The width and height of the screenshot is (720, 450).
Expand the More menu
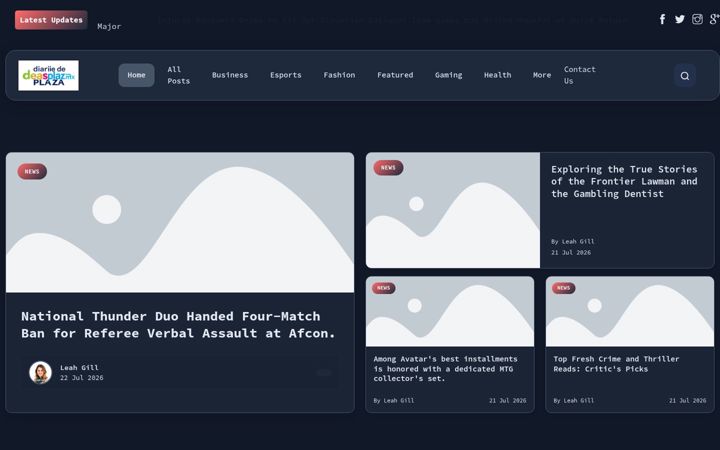coord(542,75)
